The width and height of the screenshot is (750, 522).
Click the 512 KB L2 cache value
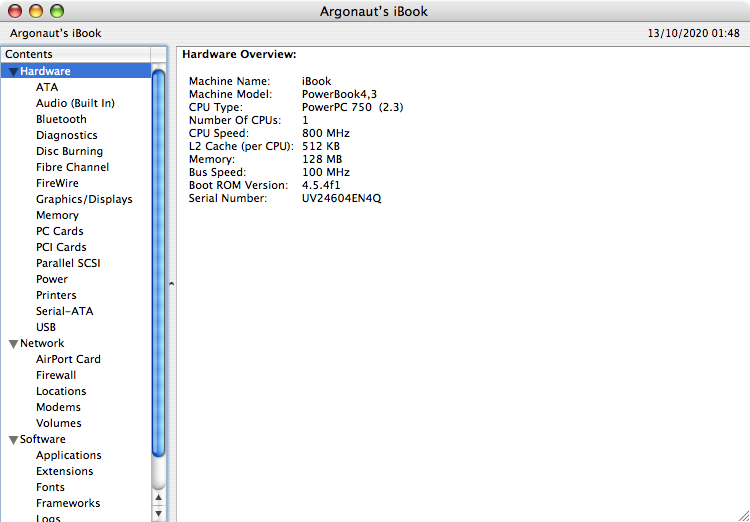pyautogui.click(x=321, y=146)
